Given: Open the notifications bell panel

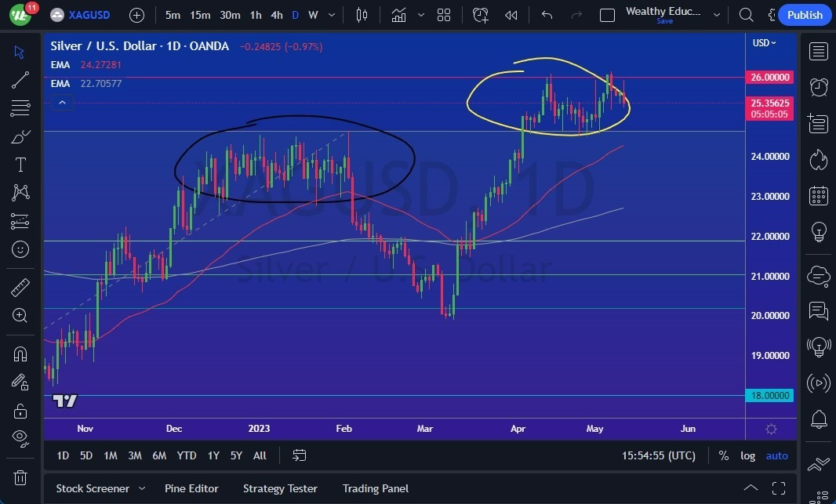Looking at the screenshot, I should click(x=819, y=419).
